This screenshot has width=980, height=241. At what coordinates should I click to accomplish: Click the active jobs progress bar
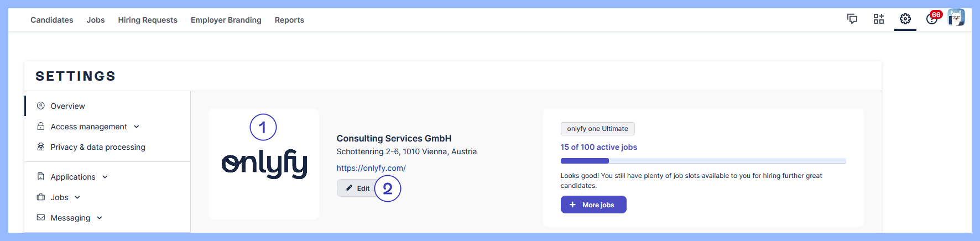(x=703, y=161)
